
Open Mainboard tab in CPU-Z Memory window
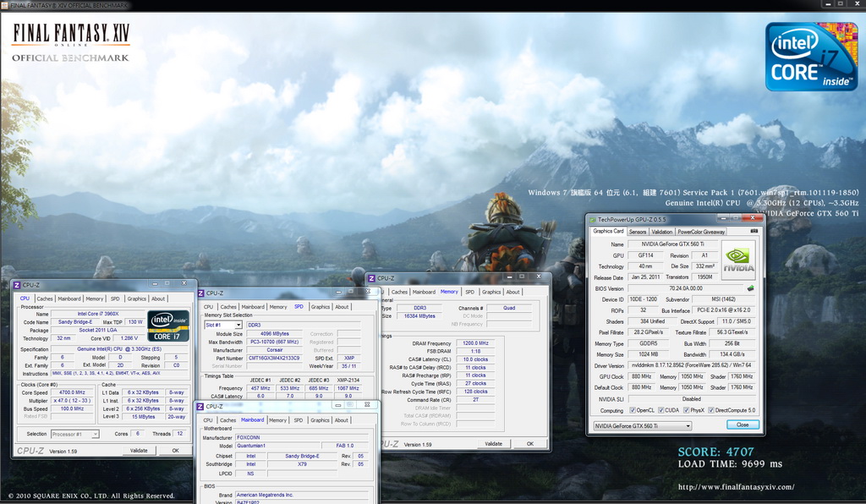pyautogui.click(x=424, y=292)
